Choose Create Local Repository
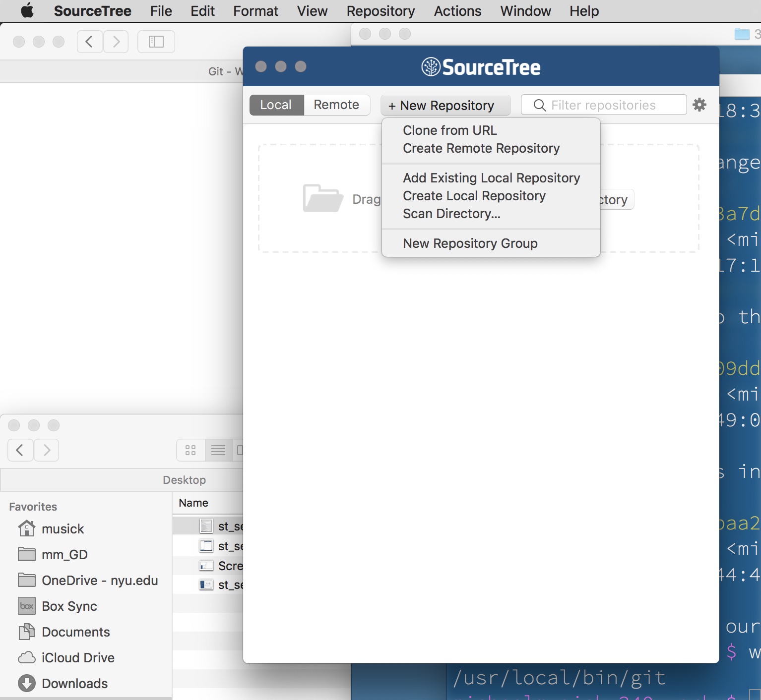 point(474,195)
